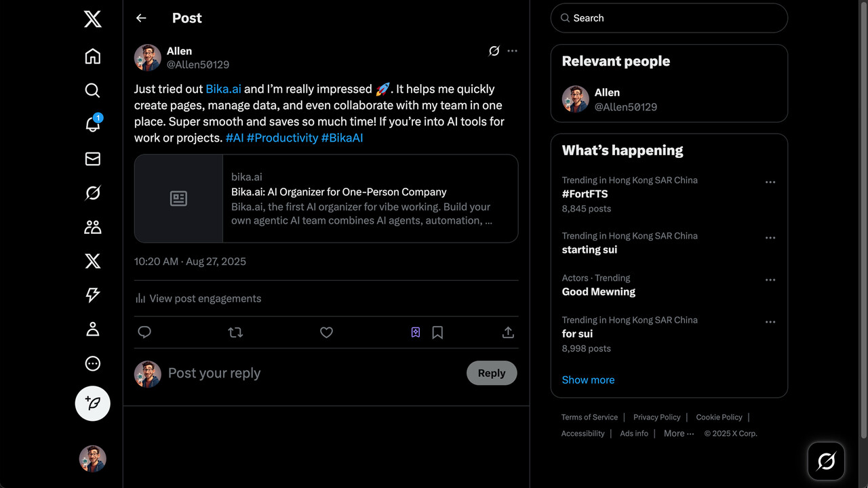Click the Show more trends link
Screen dimensions: 868x488
pyautogui.click(x=588, y=380)
